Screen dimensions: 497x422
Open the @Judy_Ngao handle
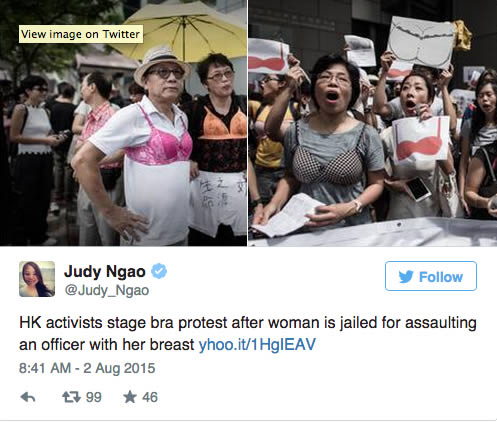coord(107,290)
